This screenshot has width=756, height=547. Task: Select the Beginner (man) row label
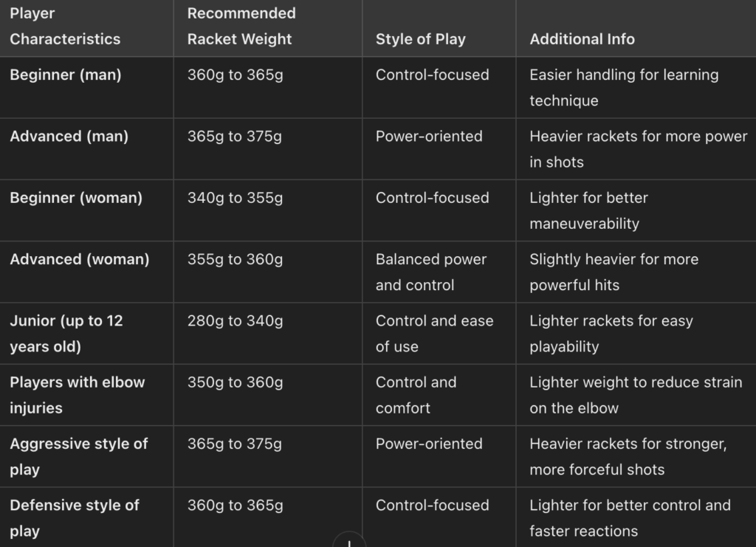click(66, 75)
